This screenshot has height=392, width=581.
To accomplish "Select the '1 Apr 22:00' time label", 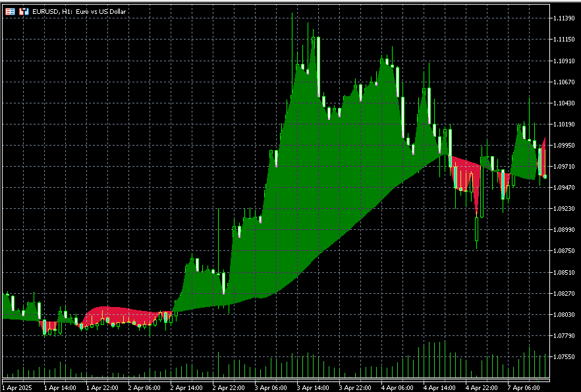I will click(102, 387).
